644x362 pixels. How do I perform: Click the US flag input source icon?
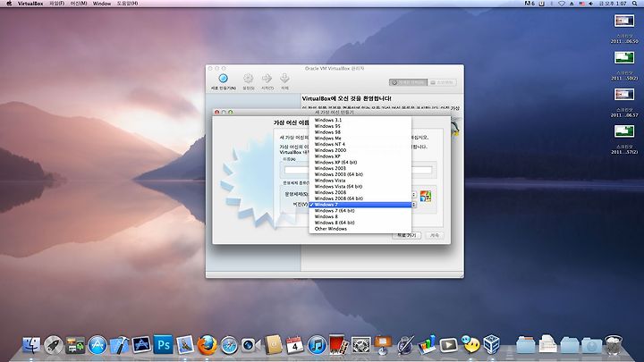coord(581,4)
